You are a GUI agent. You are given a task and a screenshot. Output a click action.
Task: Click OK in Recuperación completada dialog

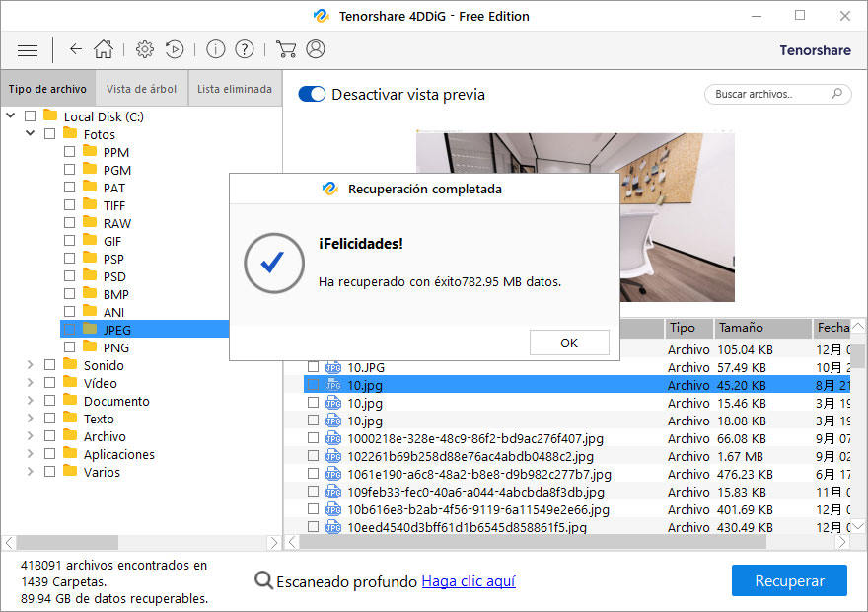pos(569,343)
